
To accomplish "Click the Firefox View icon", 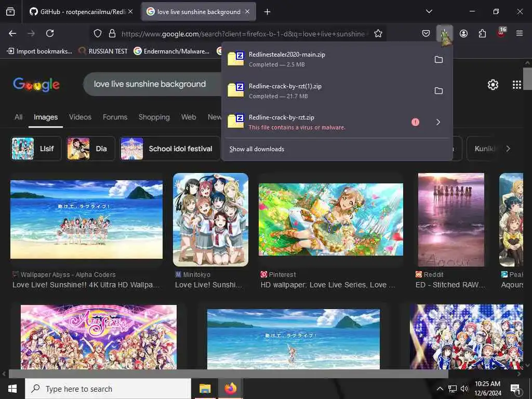I will (10, 12).
